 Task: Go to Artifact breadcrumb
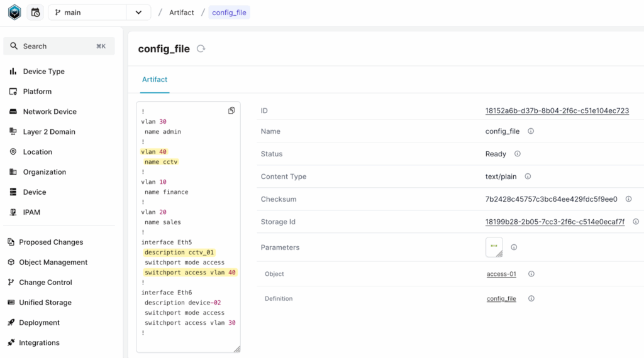[182, 13]
